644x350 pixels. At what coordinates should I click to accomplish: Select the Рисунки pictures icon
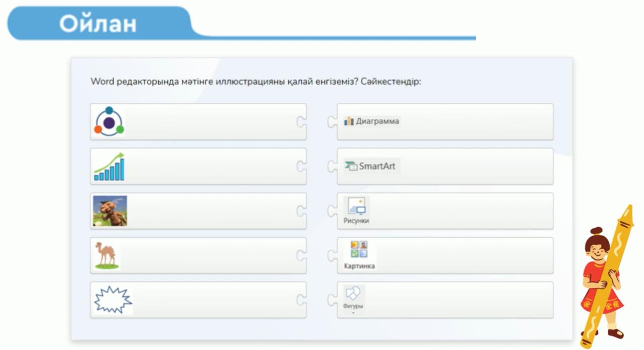357,206
